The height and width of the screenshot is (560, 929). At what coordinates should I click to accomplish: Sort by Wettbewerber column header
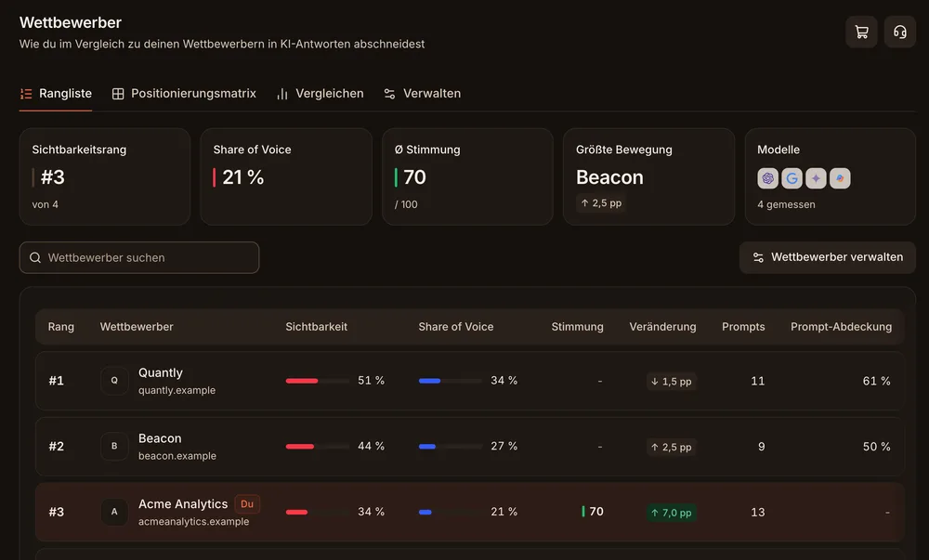(x=137, y=327)
